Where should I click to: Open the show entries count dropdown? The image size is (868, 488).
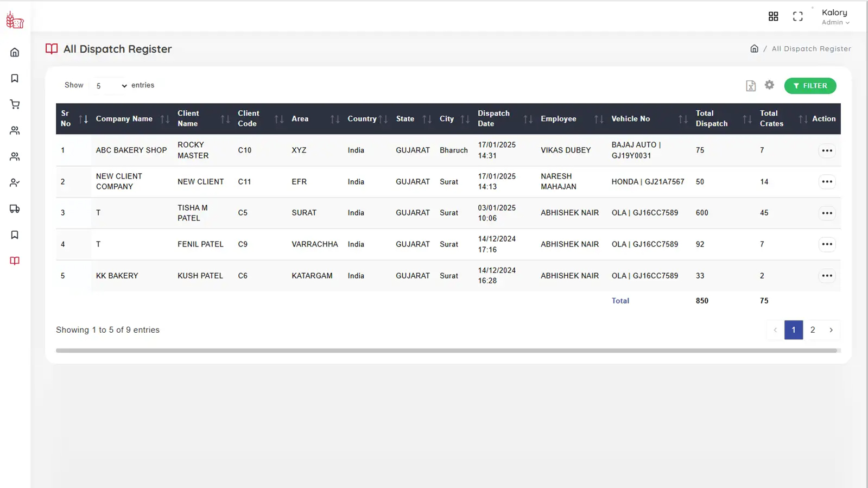[110, 86]
